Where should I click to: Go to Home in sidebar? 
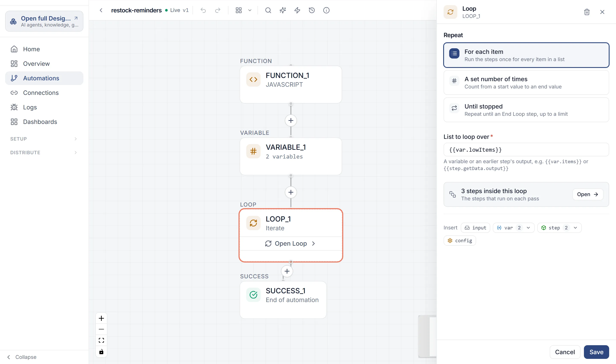coord(44,49)
